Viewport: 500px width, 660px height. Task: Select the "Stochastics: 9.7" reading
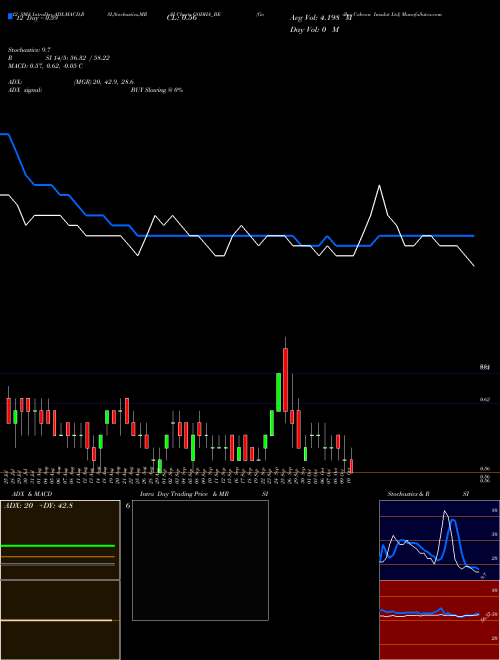point(29,50)
